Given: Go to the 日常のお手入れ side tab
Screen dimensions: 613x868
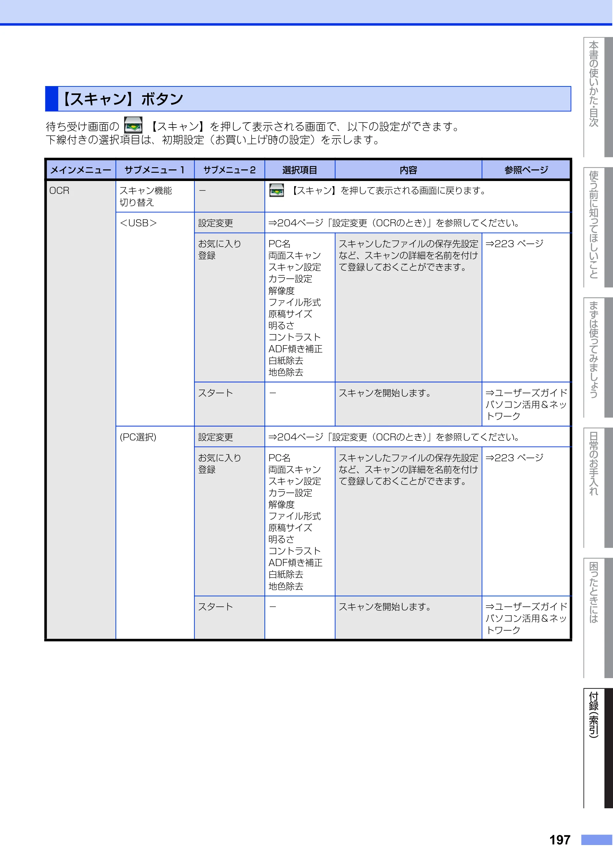Looking at the screenshot, I should pyautogui.click(x=598, y=488).
